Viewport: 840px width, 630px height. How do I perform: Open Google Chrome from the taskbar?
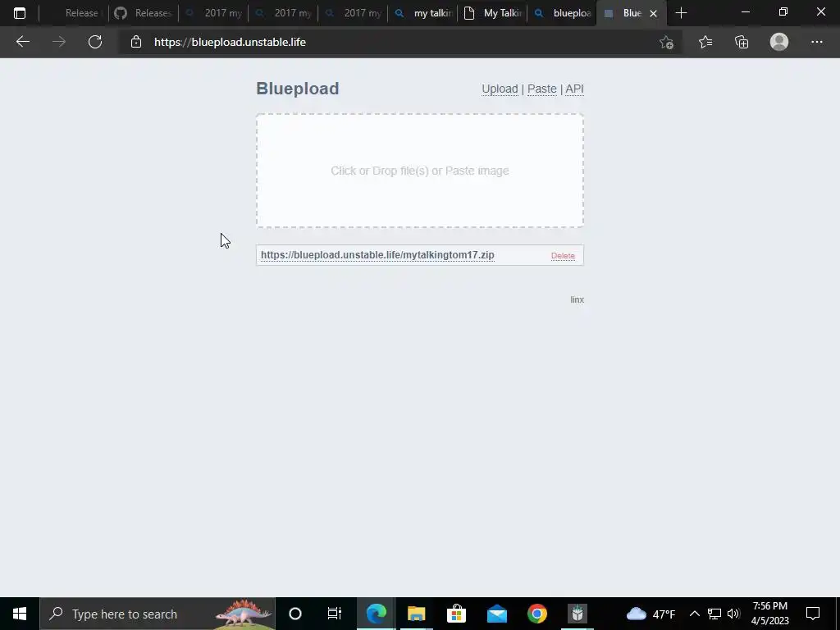tap(536, 614)
